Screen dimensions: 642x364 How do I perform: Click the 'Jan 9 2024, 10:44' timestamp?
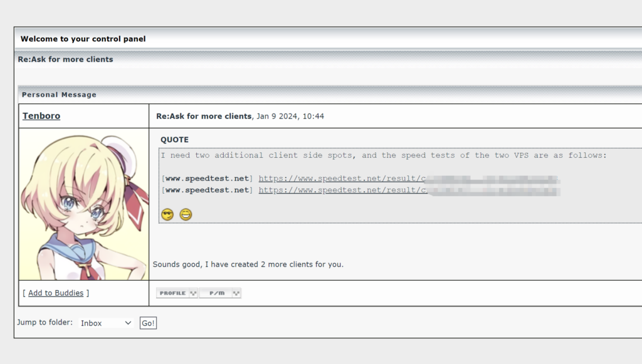point(290,117)
